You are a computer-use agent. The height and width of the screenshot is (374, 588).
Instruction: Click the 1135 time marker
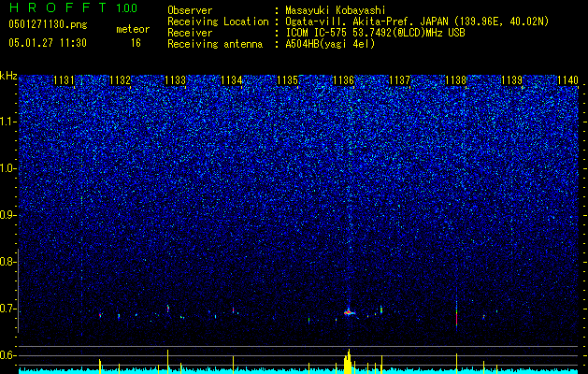pyautogui.click(x=288, y=80)
